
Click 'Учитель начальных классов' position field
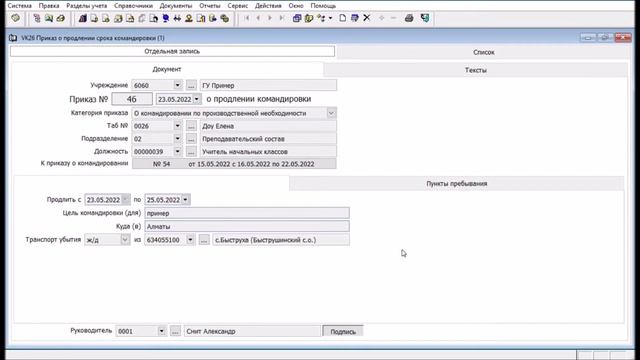(268, 151)
